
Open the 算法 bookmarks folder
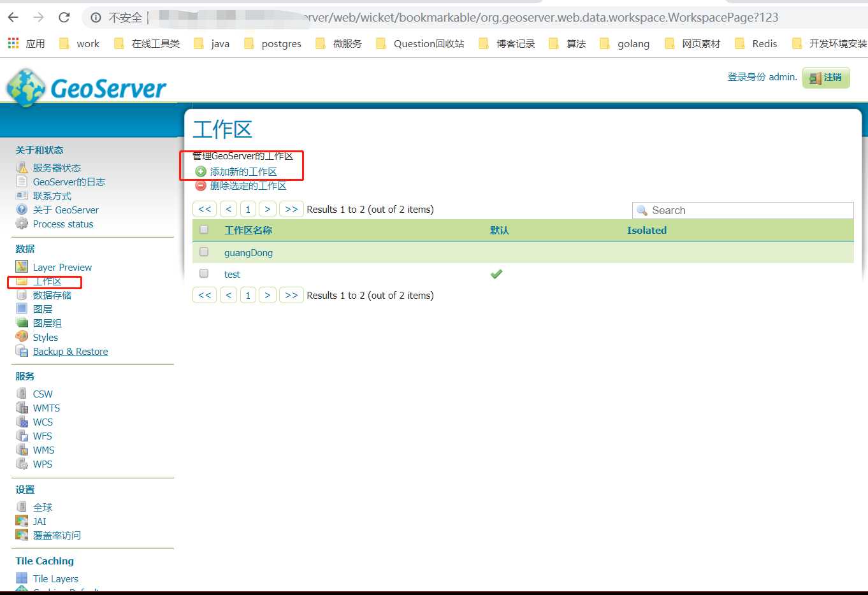(x=567, y=43)
